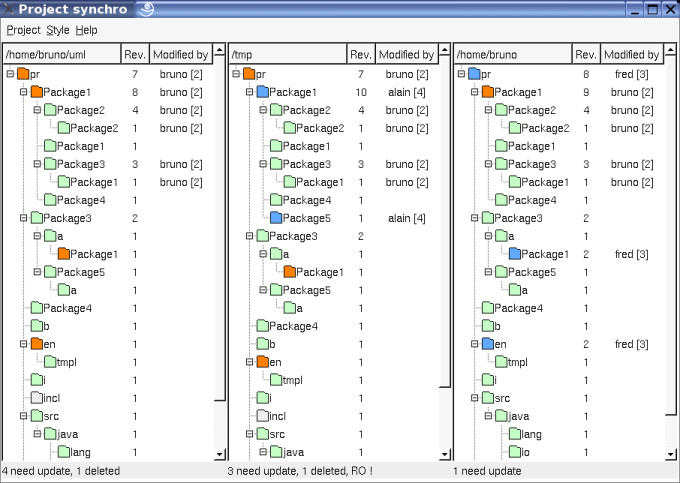
Task: Select 'alain [4]' on Package5 row
Action: click(x=406, y=218)
